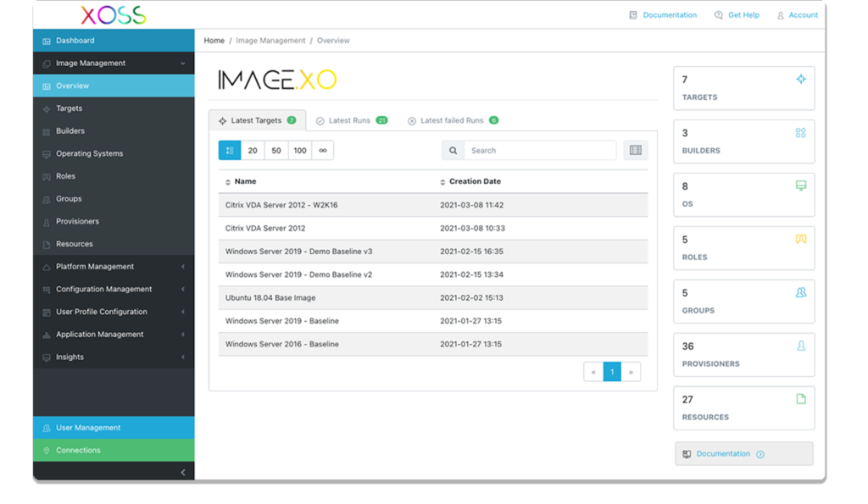Open Builders in sidebar
Screen dimensions: 868x504
point(114,131)
